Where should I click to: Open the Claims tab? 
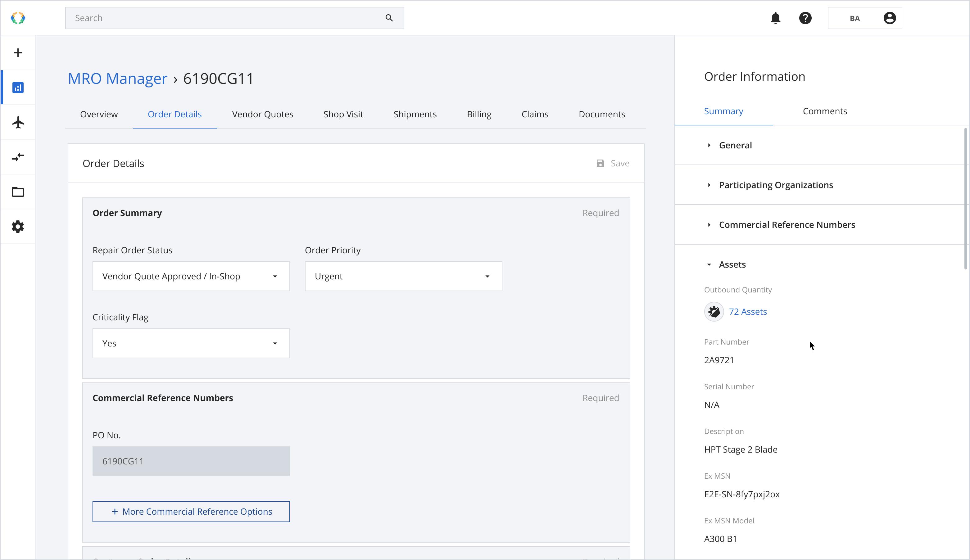(x=535, y=114)
